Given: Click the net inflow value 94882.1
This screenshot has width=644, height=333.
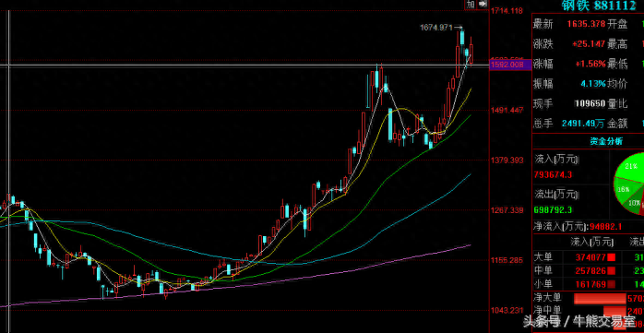Looking at the screenshot, I should click(605, 227).
